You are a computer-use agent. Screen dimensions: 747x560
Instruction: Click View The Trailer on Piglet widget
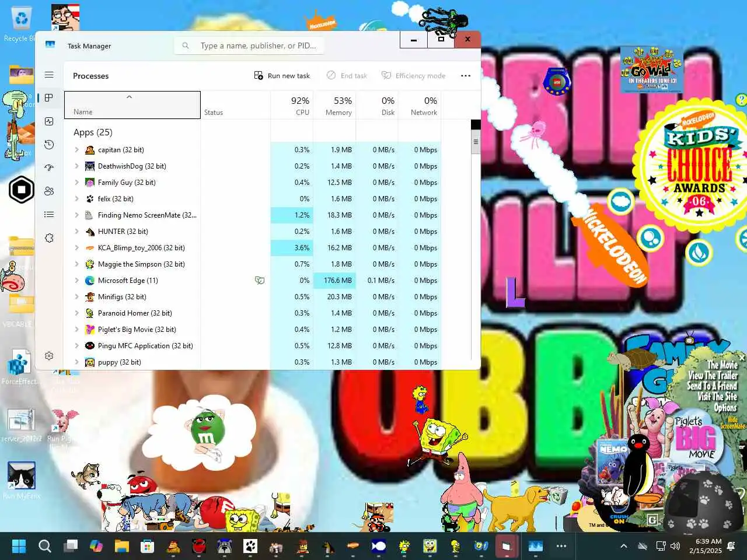click(713, 376)
